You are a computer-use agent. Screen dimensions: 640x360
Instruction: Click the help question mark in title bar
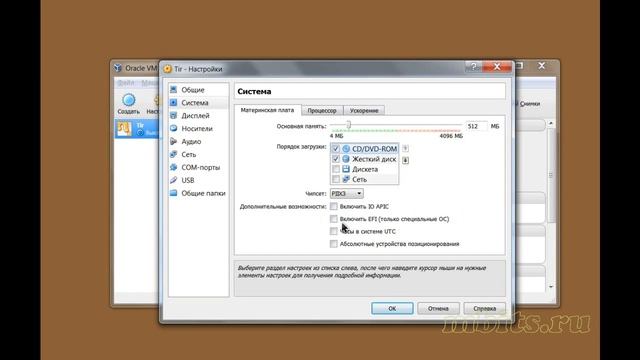(x=473, y=67)
